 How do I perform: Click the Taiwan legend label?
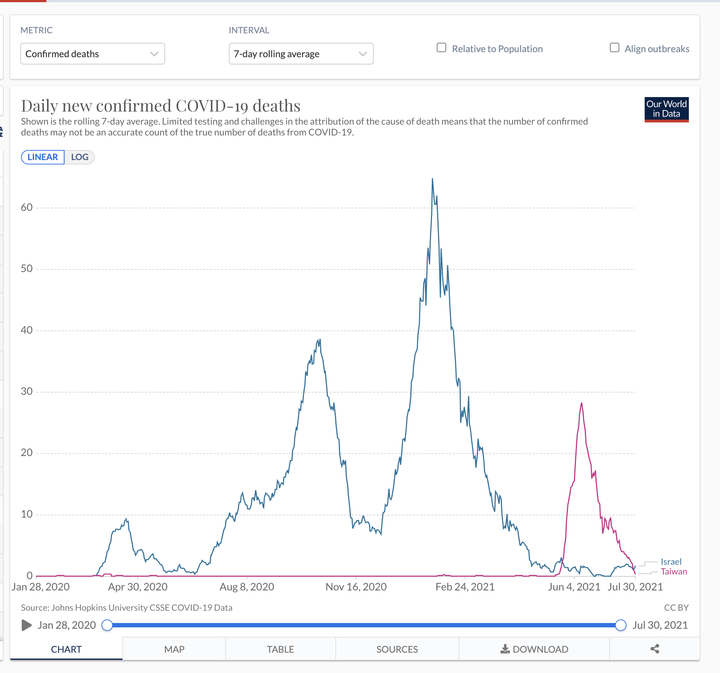click(x=674, y=572)
